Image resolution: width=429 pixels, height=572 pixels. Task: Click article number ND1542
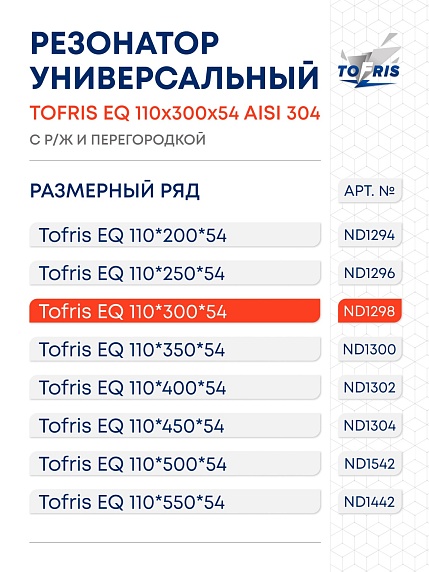pyautogui.click(x=370, y=464)
